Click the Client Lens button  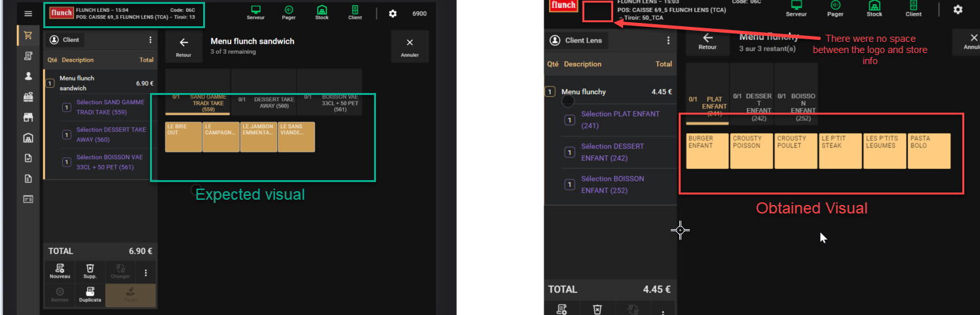[x=577, y=41]
